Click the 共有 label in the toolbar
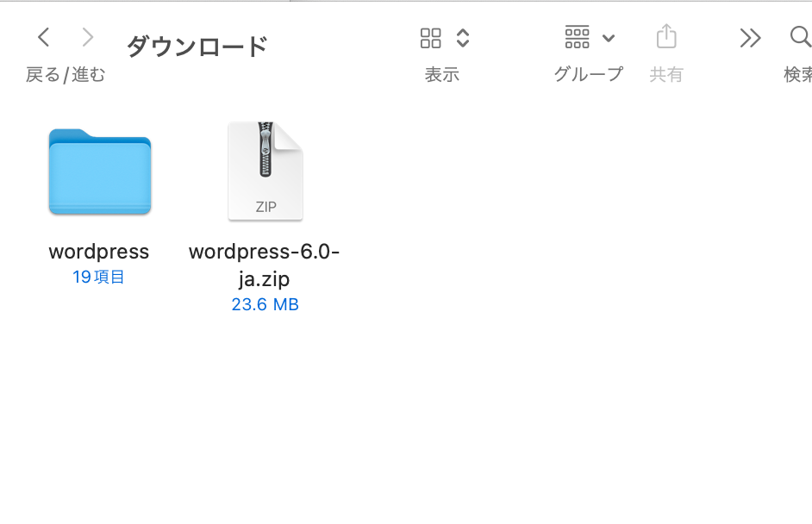 coord(666,75)
